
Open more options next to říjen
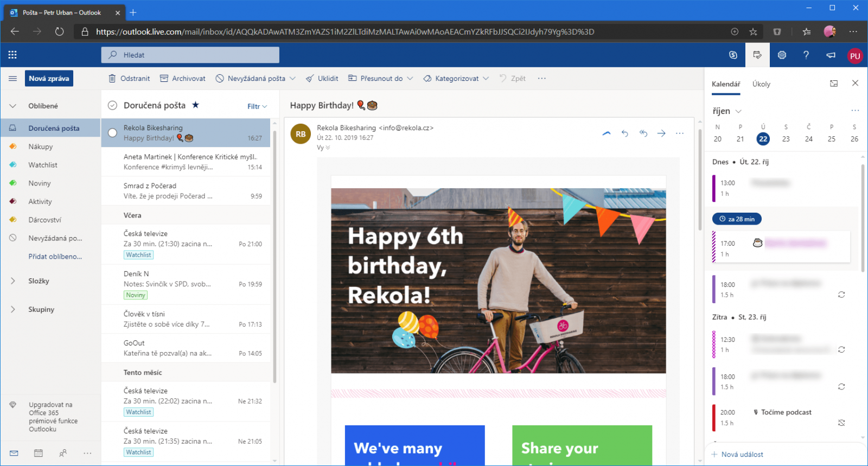(x=855, y=111)
